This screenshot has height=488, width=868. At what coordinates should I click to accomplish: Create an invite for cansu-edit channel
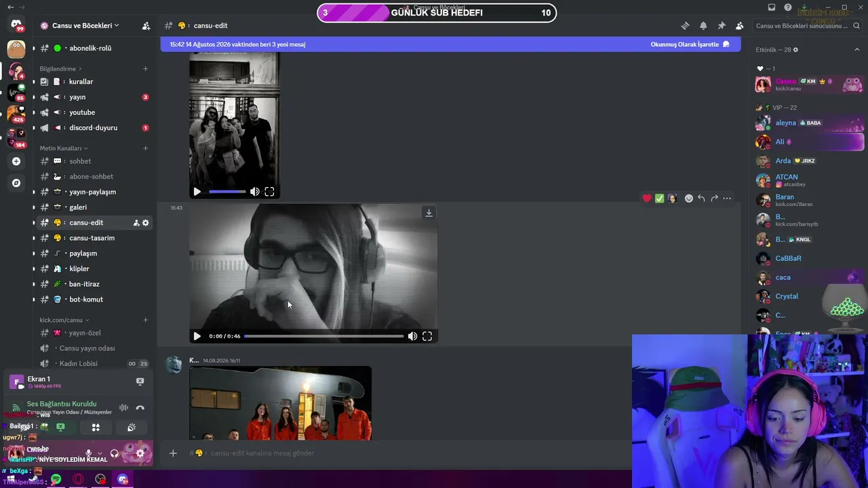click(136, 223)
